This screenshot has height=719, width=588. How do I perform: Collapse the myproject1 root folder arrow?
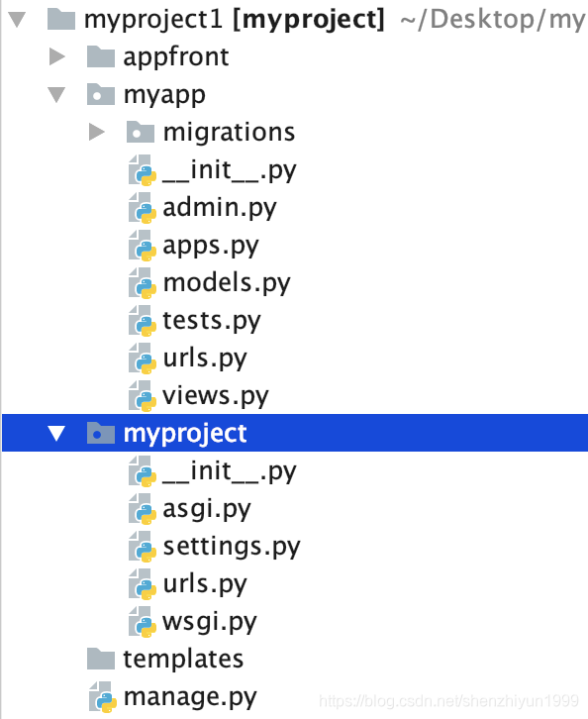click(18, 19)
